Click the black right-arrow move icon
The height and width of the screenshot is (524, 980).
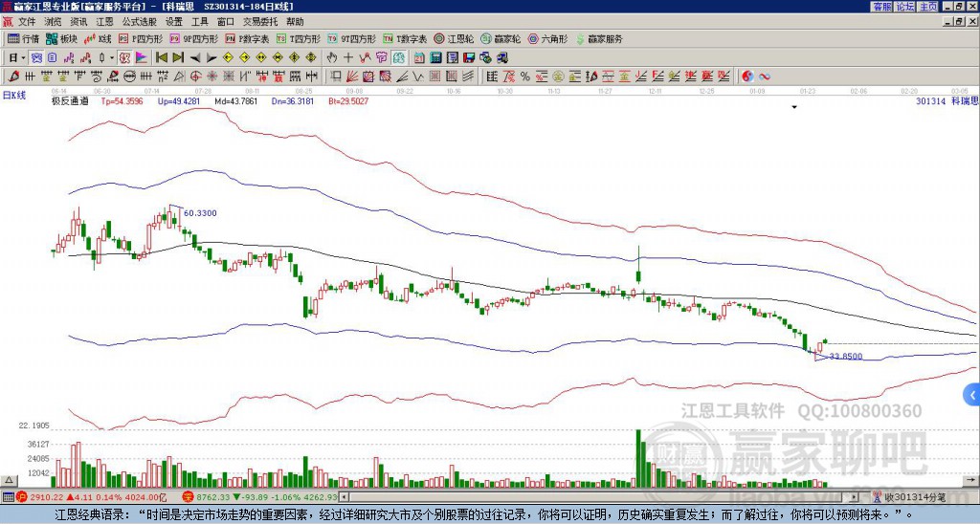click(212, 58)
